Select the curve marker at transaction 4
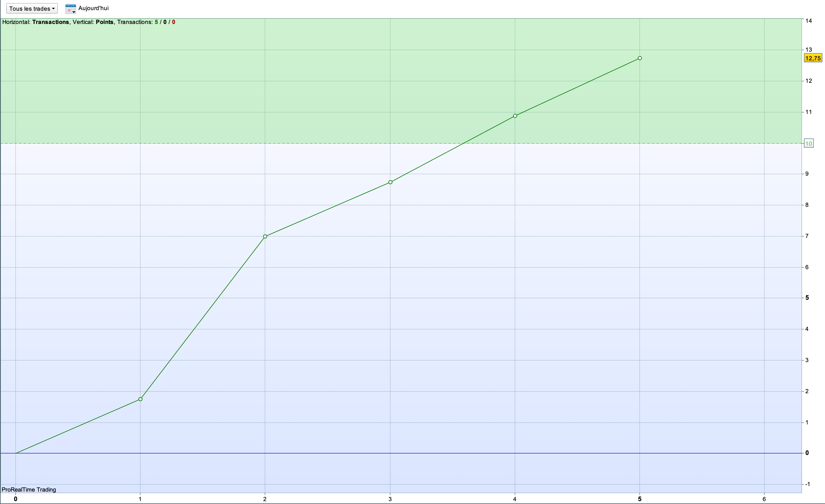 [x=515, y=116]
